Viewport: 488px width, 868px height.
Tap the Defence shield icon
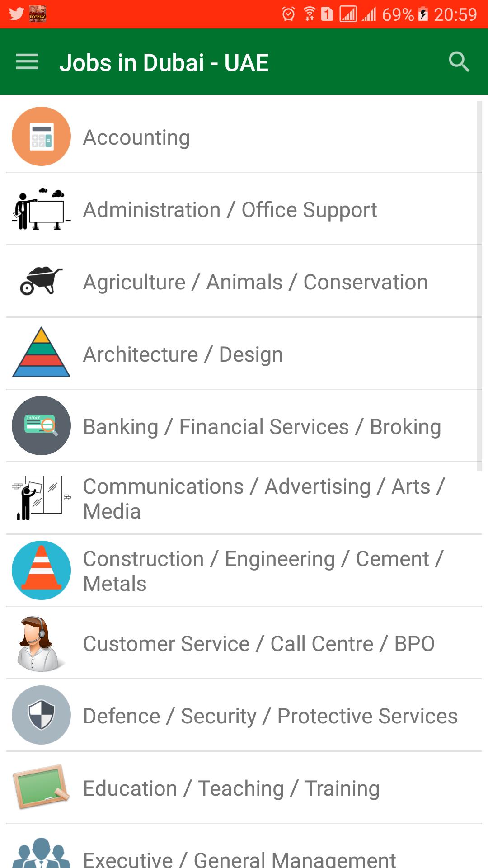[x=41, y=715]
